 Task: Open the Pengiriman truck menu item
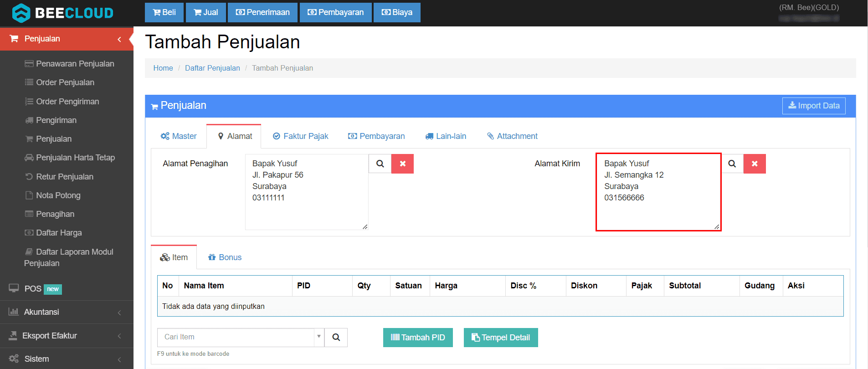56,120
